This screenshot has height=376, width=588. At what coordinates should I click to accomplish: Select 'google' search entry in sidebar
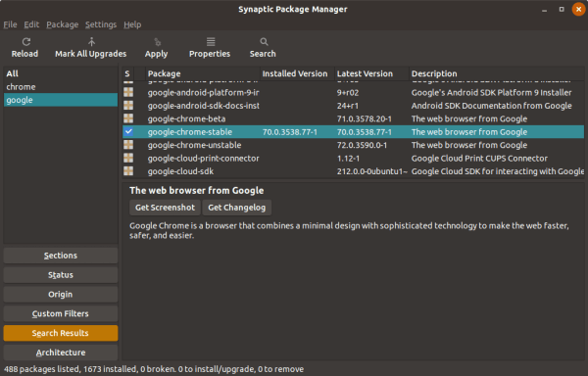tap(61, 100)
